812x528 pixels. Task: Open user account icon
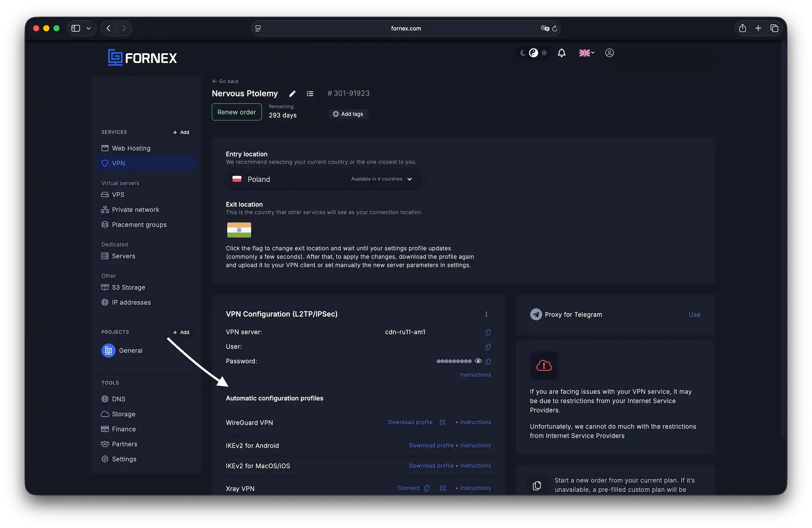click(609, 53)
